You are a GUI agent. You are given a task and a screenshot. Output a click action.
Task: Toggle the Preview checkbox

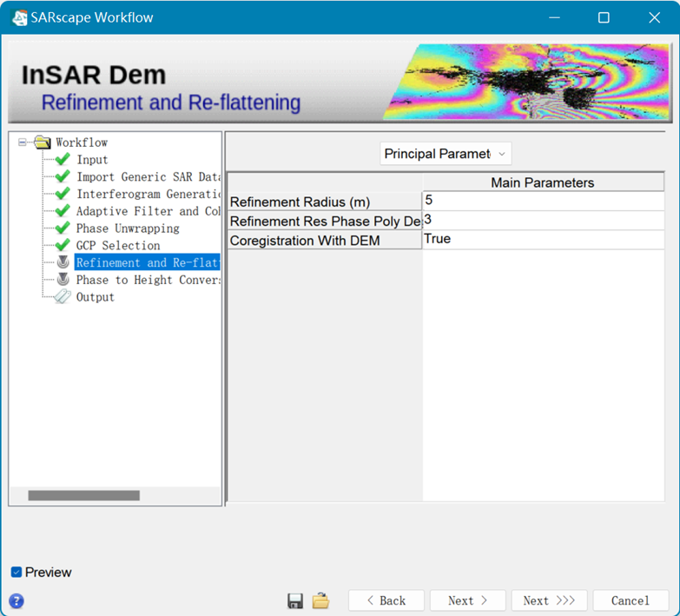click(17, 573)
